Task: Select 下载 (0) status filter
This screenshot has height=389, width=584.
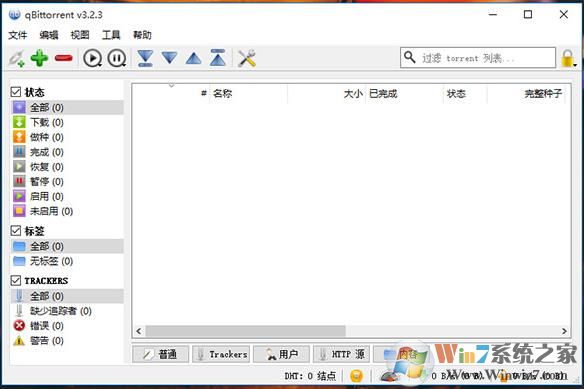Action: click(67, 122)
